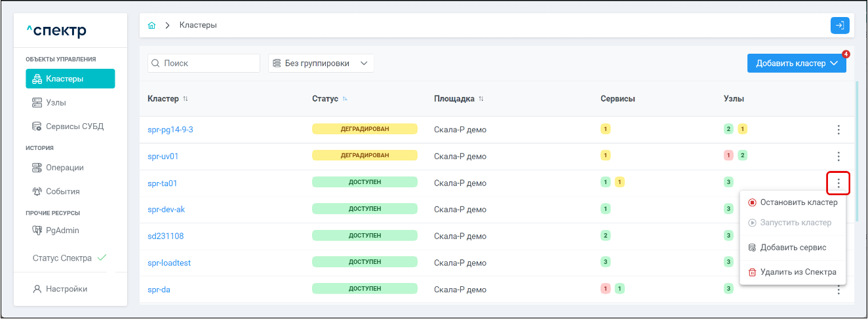Sort by the Площадка column arrows

click(481, 99)
